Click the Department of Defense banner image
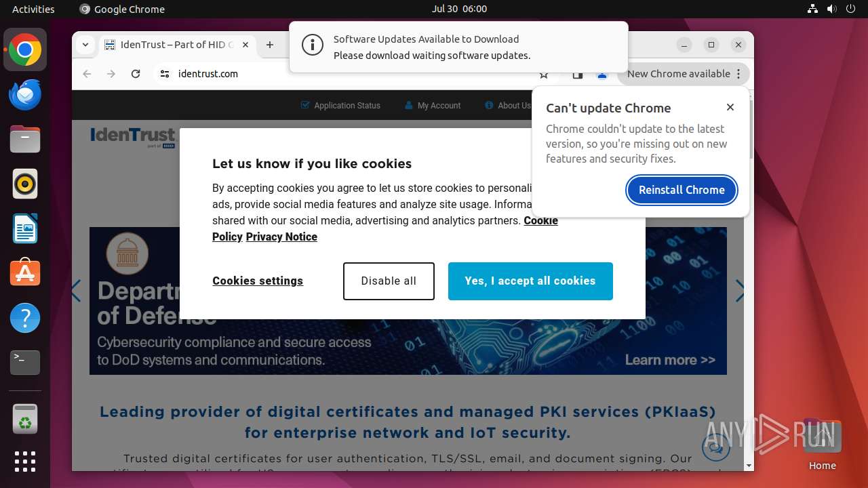Screen dimensions: 868x488 coord(408,301)
